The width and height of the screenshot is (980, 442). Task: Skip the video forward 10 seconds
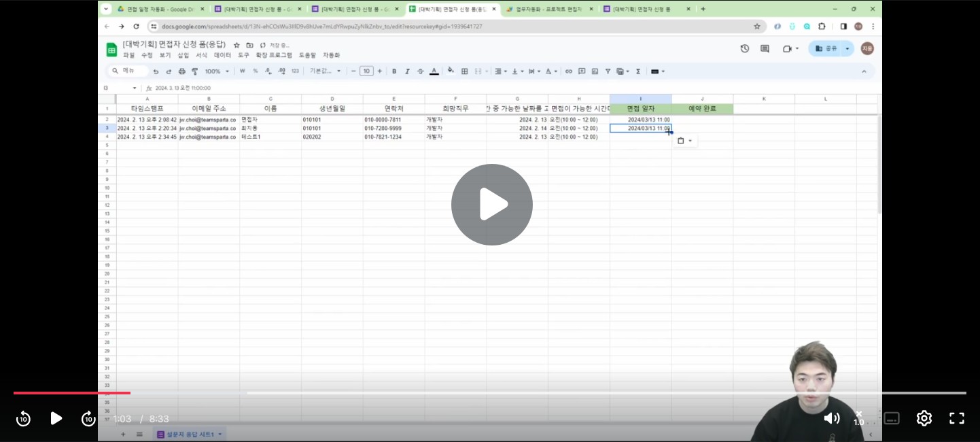(88, 419)
